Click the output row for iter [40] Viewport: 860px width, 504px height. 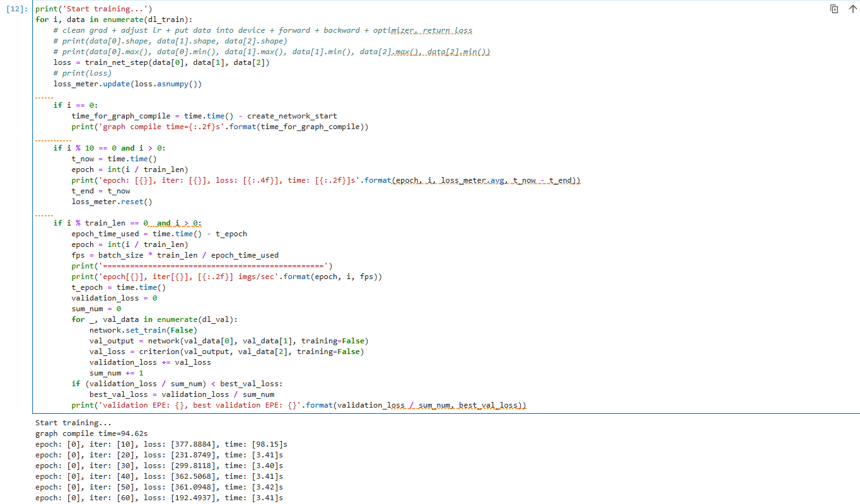(x=159, y=476)
